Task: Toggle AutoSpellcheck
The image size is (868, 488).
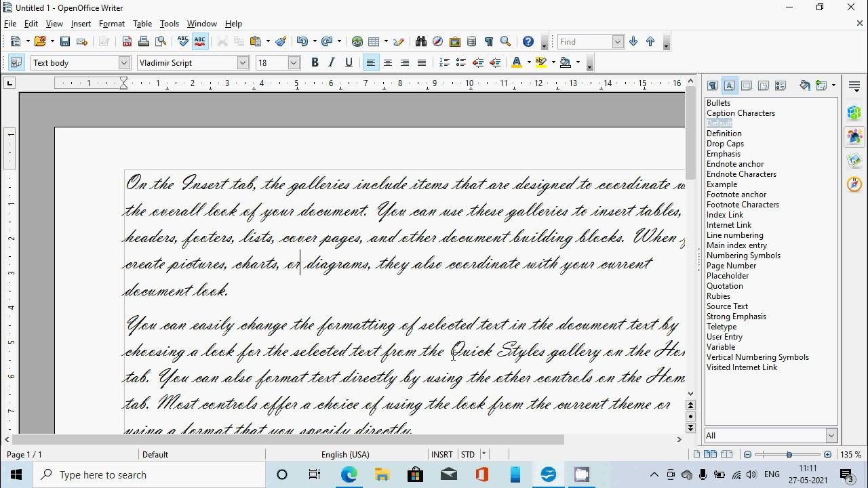Action: point(200,41)
